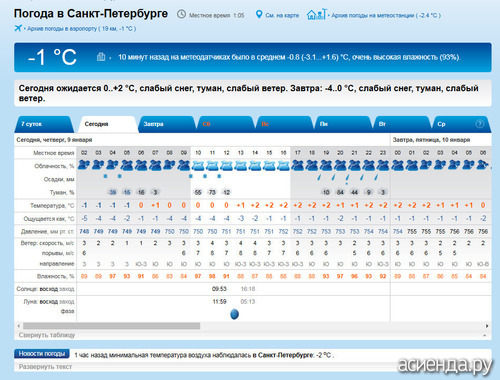Click the help question mark on tab bar
Image resolution: width=500 pixels, height=380 pixels.
point(479,124)
